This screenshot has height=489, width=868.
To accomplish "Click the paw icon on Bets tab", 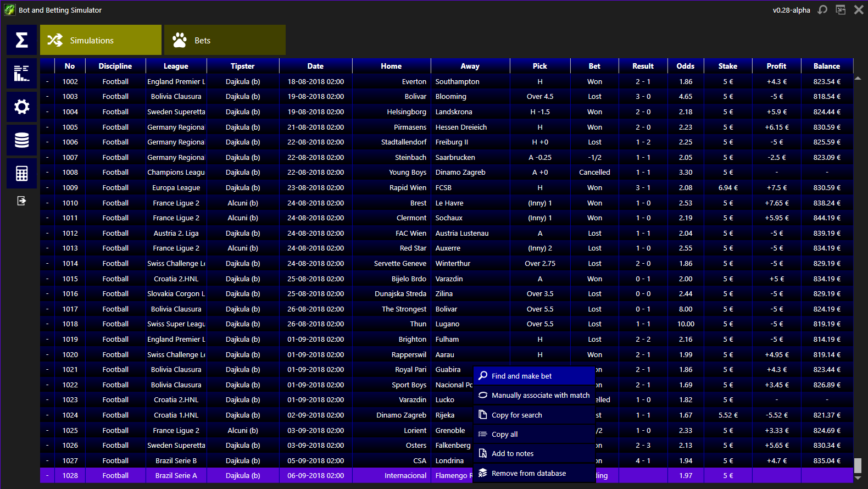I will [180, 40].
